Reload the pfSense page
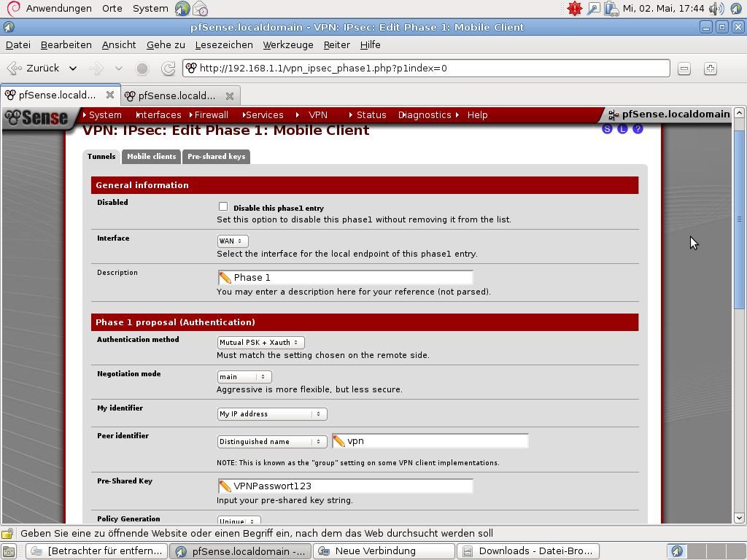Image resolution: width=747 pixels, height=560 pixels. coord(169,69)
